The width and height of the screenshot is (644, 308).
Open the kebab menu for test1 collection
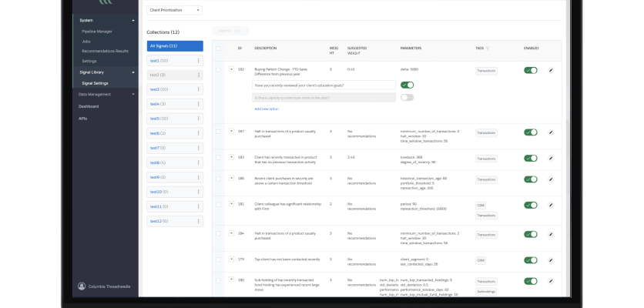pyautogui.click(x=199, y=61)
